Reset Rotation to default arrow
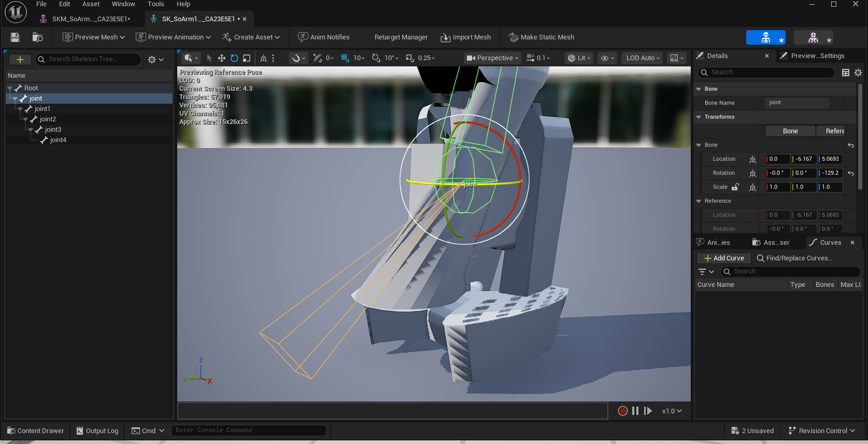Screen dimensions: 868x444 (851, 173)
